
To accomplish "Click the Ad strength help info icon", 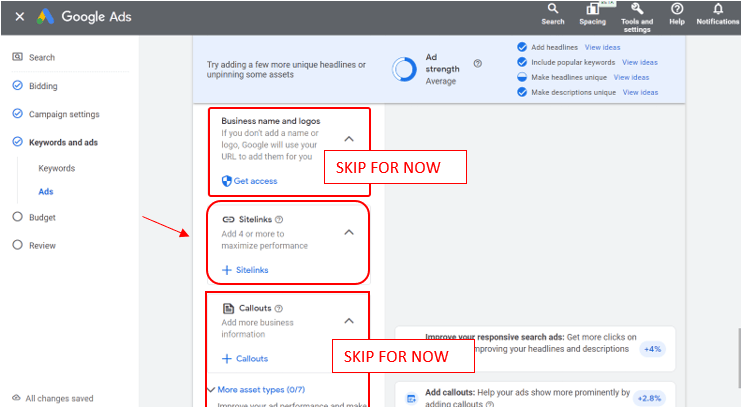I will (x=477, y=63).
